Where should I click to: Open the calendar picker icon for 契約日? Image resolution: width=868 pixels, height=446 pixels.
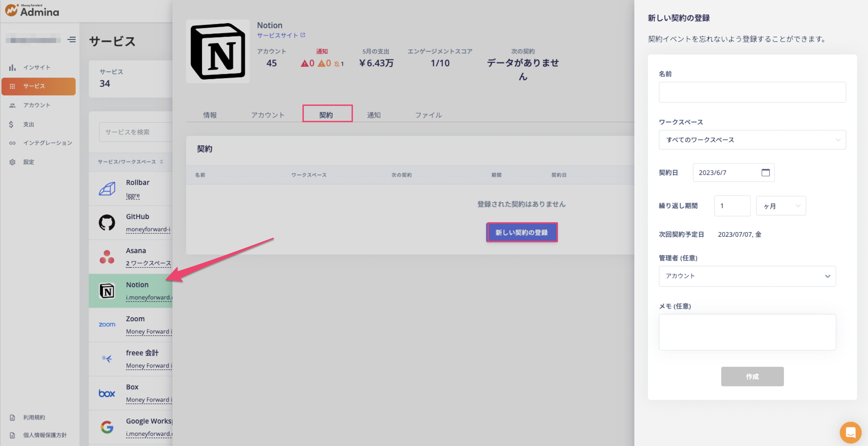tap(765, 173)
